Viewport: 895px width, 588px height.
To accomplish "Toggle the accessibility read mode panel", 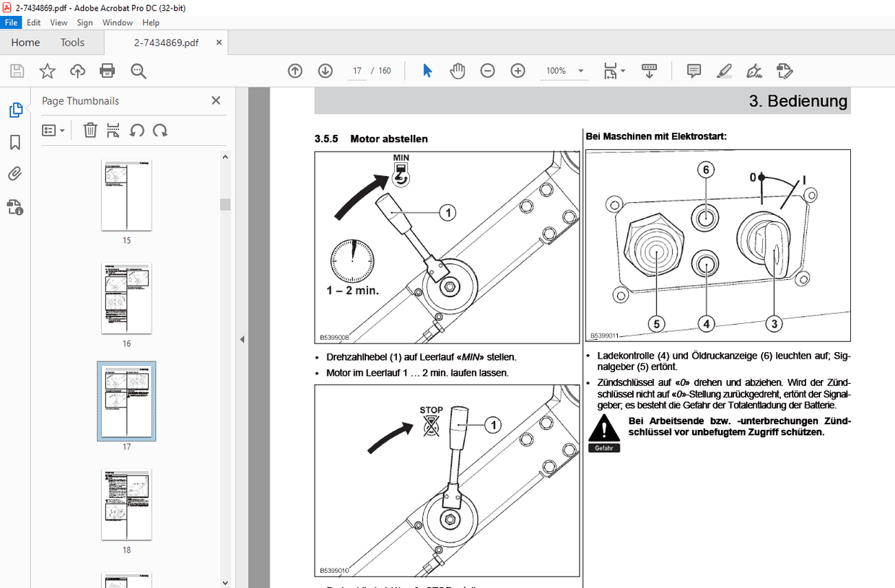I will click(16, 206).
